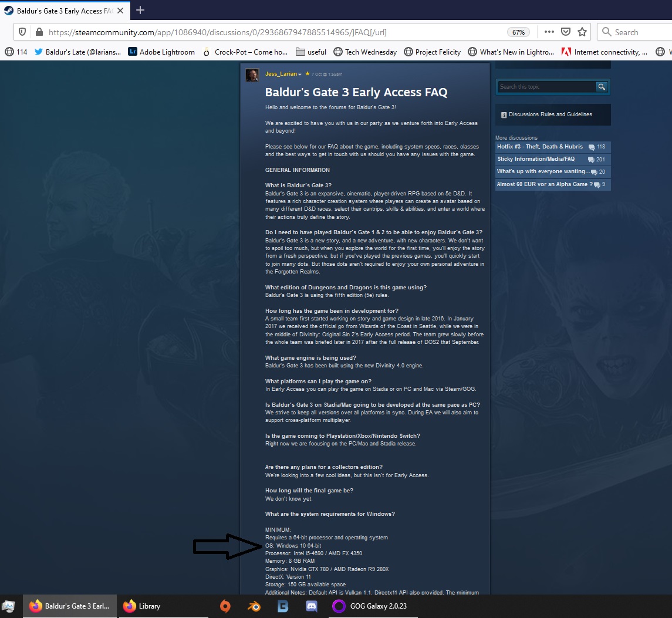Bookmark this page with the star icon
Image resolution: width=672 pixels, height=618 pixels.
[582, 32]
